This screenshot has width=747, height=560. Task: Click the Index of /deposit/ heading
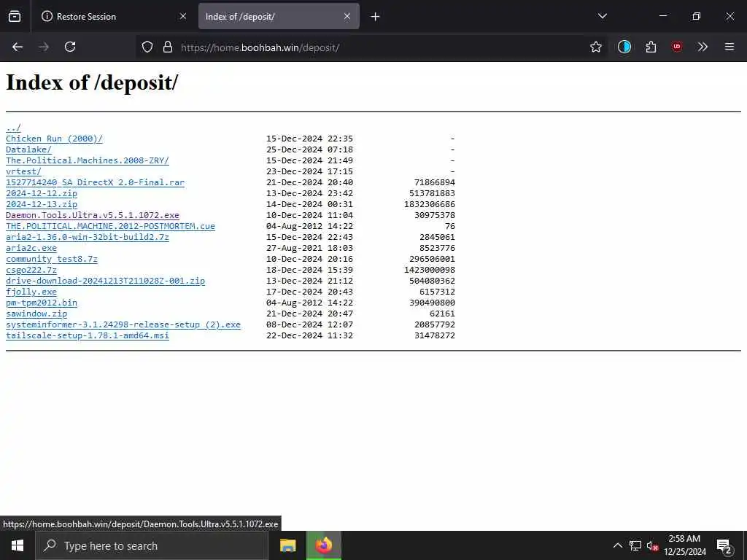tap(92, 82)
